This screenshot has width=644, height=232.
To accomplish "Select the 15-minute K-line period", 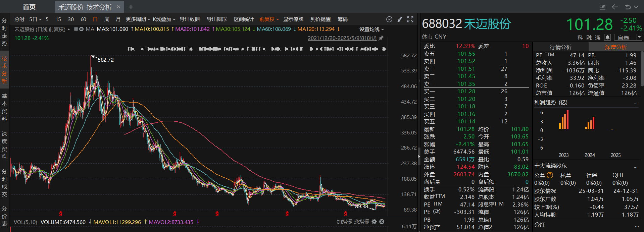I will [58, 19].
